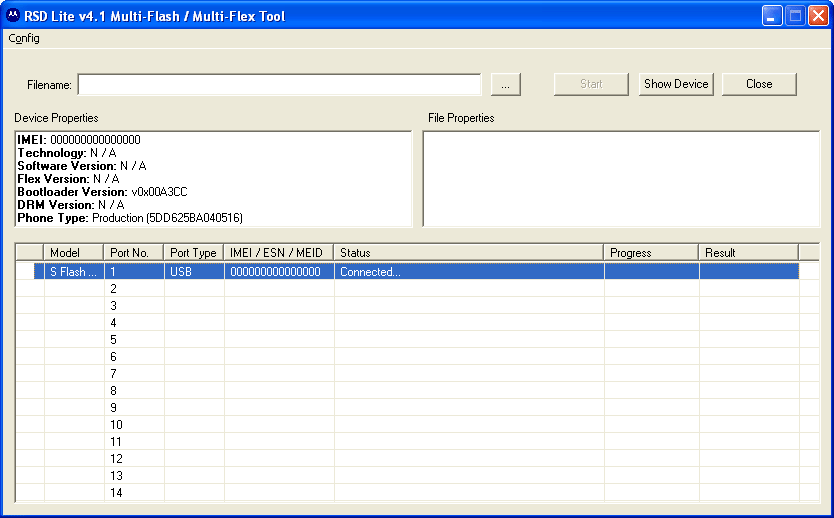The height and width of the screenshot is (518, 834).
Task: Select port number 2 row
Action: point(416,289)
